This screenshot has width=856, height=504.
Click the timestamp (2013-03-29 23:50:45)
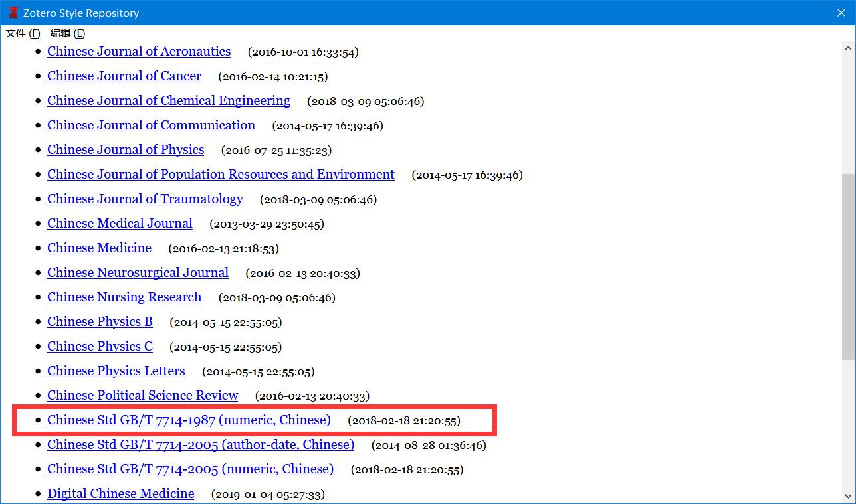point(267,224)
